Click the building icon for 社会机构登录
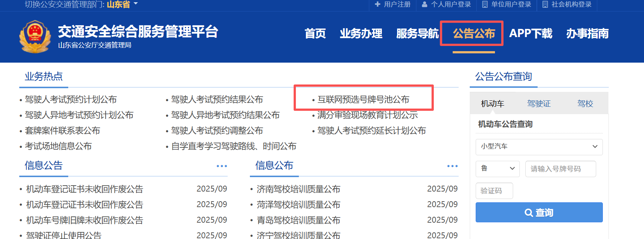The width and height of the screenshot is (644, 239). coord(545,4)
